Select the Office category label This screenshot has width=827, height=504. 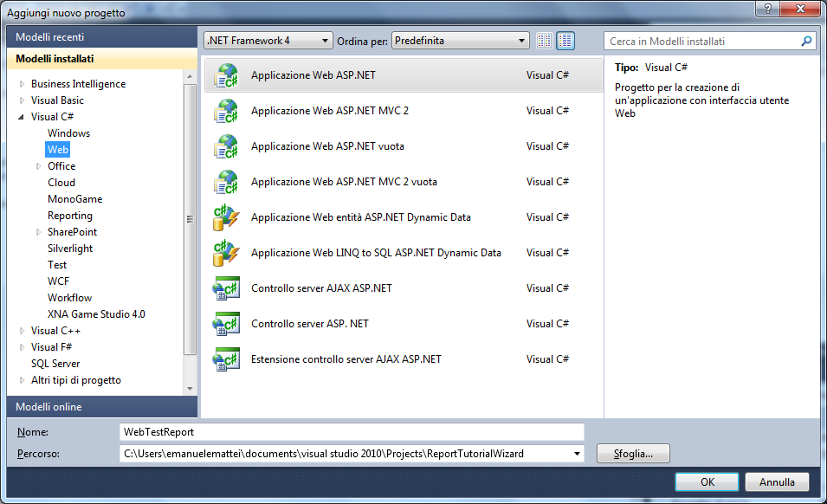(x=61, y=166)
